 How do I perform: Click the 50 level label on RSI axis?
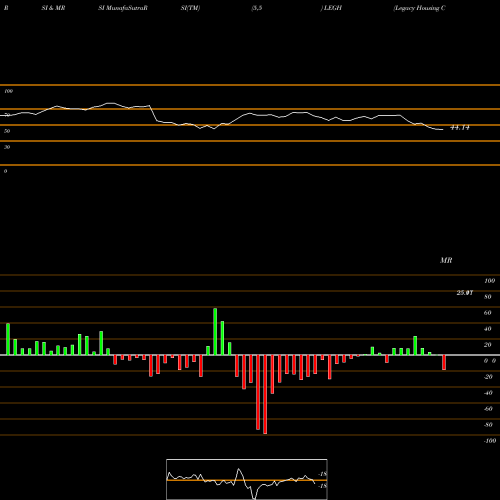pos(7,131)
